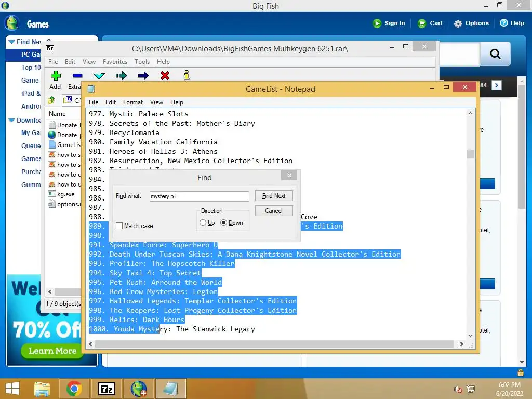Click the Copy double-arrow icon in 7-Zip toolbar
This screenshot has width=532, height=399.
121,75
